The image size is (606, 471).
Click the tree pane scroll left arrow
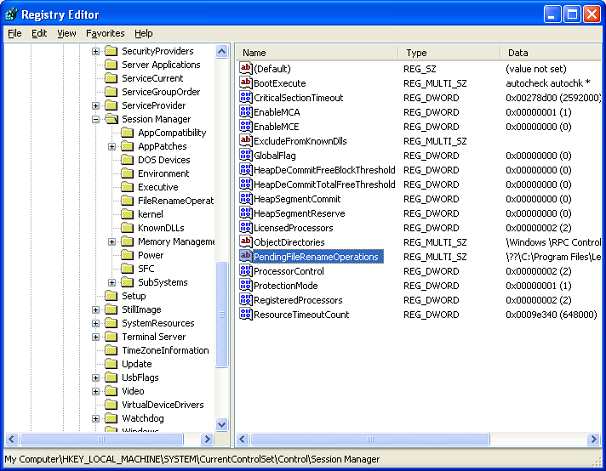(11, 439)
